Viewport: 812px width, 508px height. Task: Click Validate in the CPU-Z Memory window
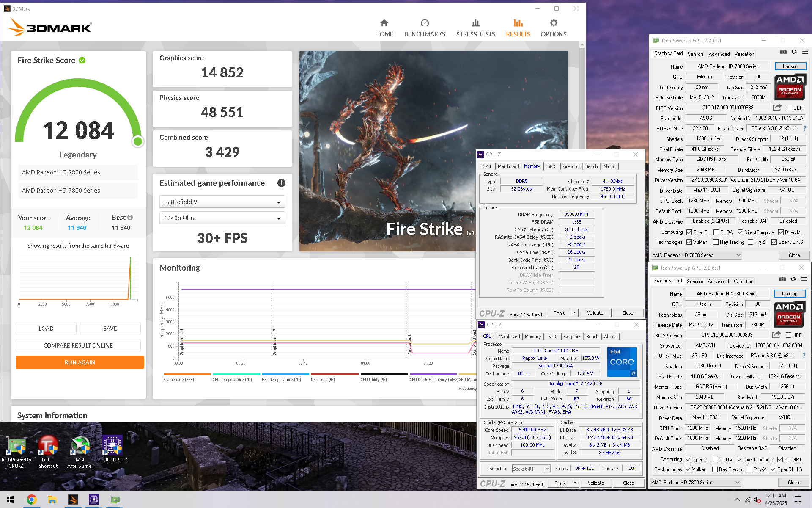click(595, 313)
